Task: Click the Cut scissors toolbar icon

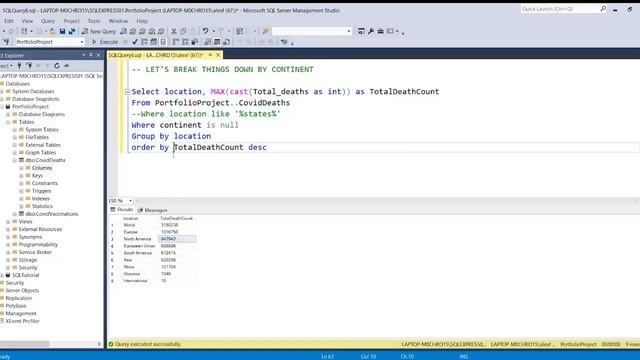Action: (x=174, y=31)
